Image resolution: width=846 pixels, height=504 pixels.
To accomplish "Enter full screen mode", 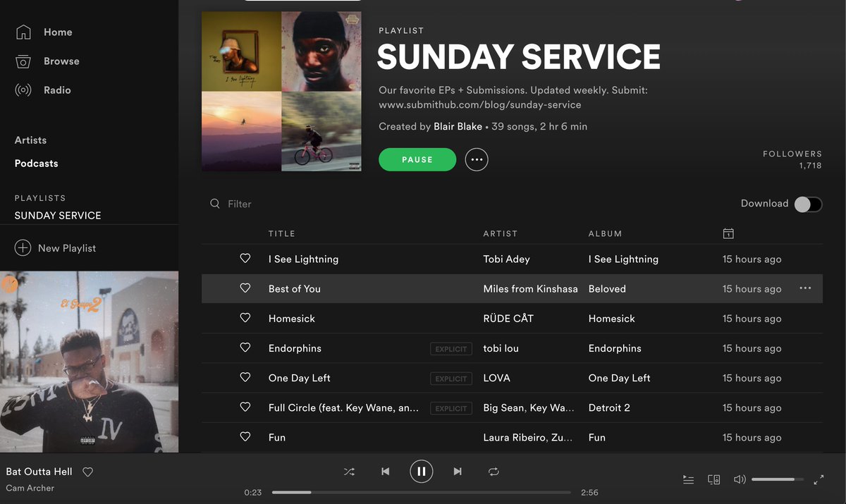I will coord(819,479).
